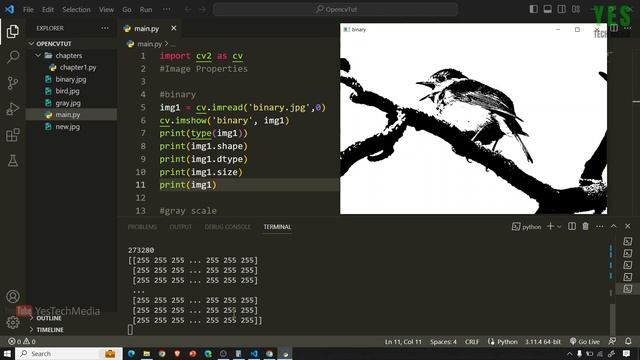The width and height of the screenshot is (640, 360).
Task: Open Explorer panel more actions ellipsis
Action: point(105,28)
